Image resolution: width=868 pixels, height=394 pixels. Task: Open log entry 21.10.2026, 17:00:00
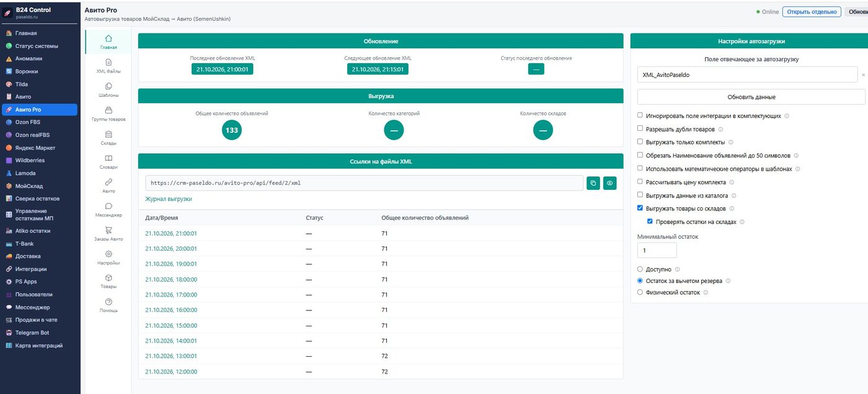click(x=171, y=295)
